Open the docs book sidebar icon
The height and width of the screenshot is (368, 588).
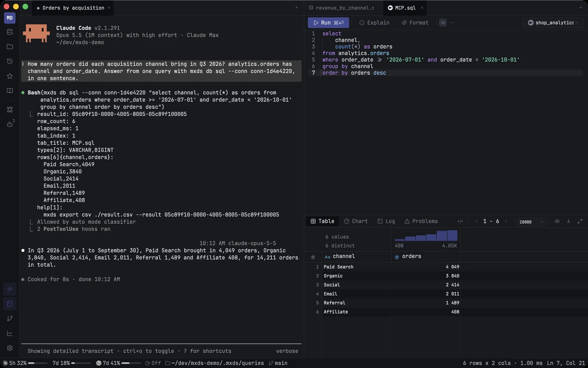(10, 91)
